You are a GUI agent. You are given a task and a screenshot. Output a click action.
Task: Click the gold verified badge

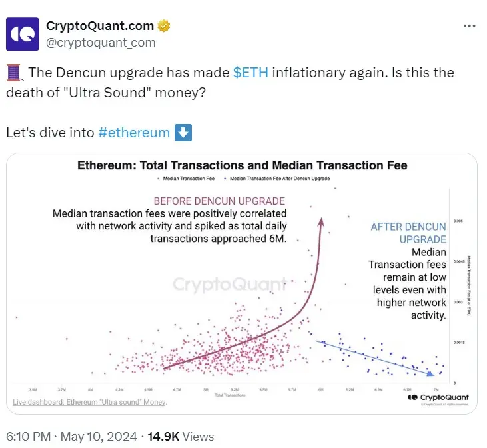coord(163,26)
